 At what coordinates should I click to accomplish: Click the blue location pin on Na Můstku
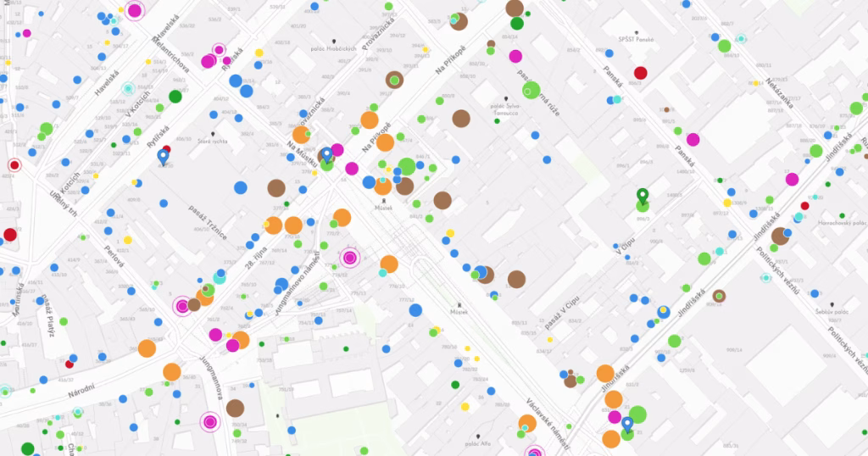[x=326, y=155]
